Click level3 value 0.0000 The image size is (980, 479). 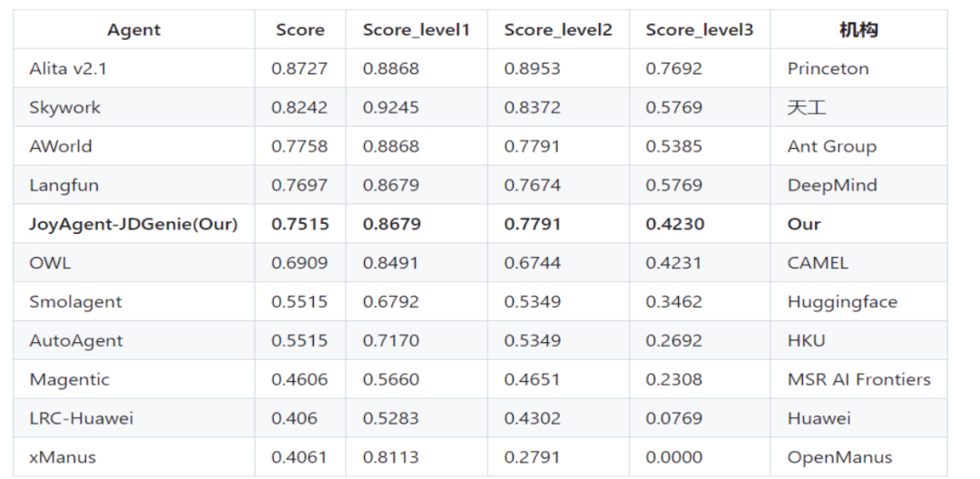(x=673, y=457)
